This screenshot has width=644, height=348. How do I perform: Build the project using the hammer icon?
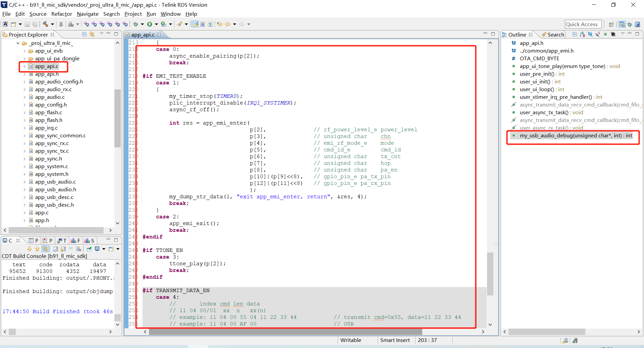point(45,24)
